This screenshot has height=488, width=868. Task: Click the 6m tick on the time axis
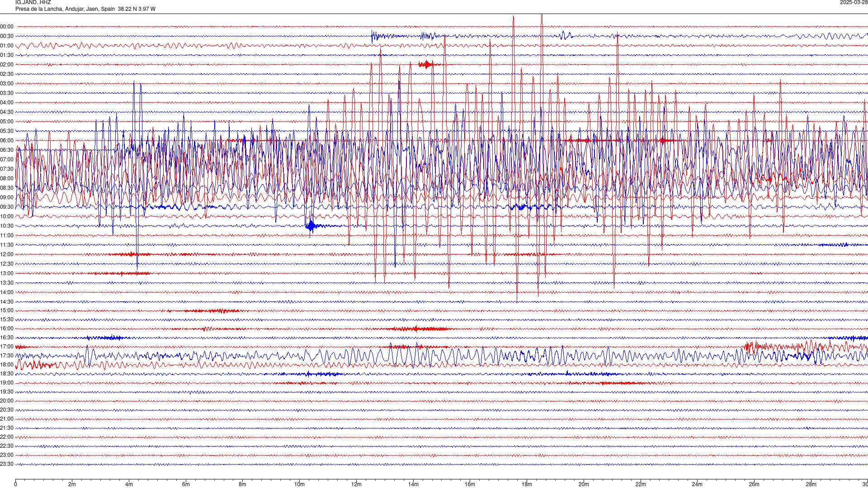tap(186, 484)
